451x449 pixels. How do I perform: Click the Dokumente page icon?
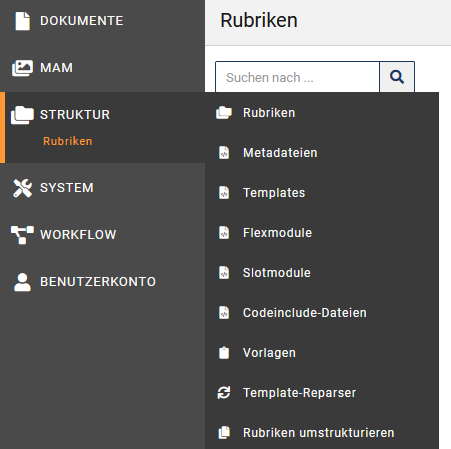23,21
